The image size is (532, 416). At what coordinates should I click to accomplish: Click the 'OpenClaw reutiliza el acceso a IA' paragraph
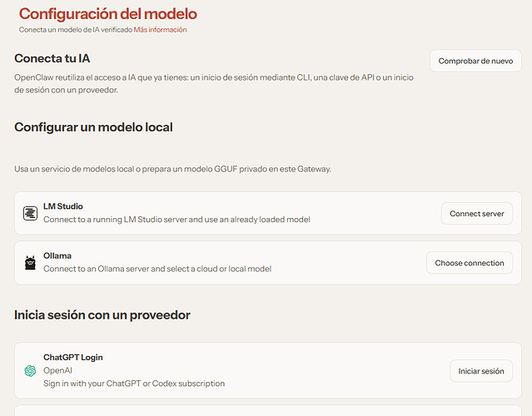coord(214,83)
